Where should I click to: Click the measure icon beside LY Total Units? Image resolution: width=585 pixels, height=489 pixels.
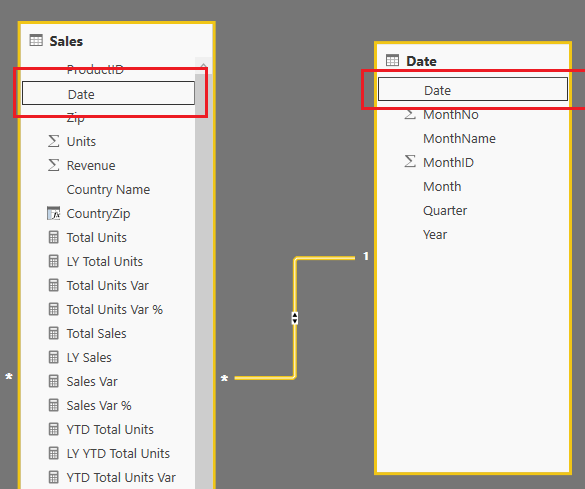click(54, 261)
